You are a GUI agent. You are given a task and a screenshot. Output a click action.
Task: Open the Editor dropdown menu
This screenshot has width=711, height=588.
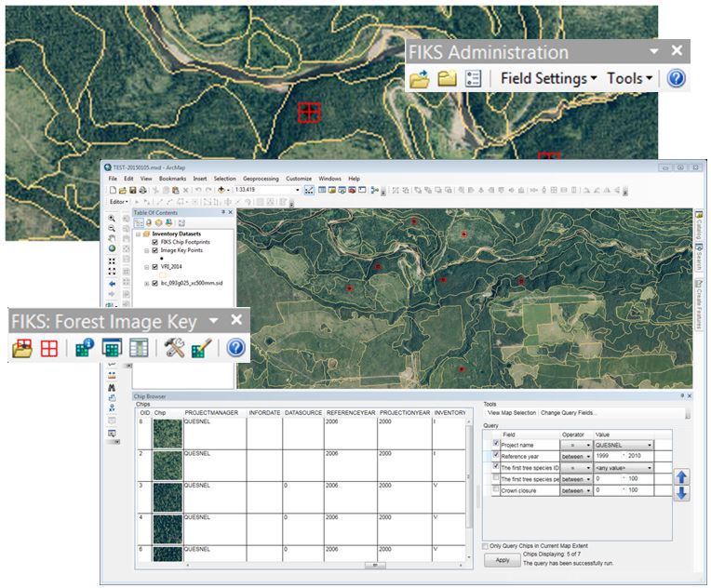119,202
